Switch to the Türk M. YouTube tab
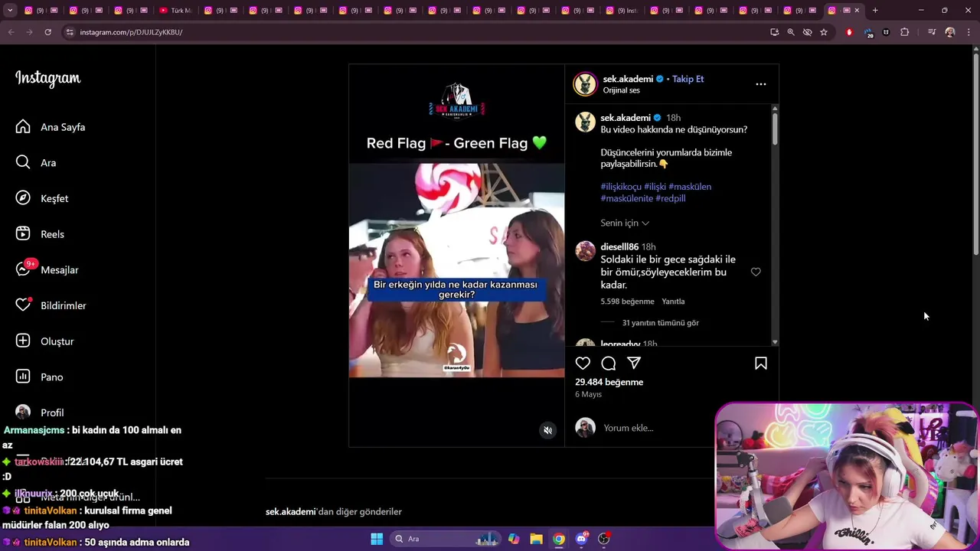The height and width of the screenshot is (551, 980). click(x=175, y=11)
